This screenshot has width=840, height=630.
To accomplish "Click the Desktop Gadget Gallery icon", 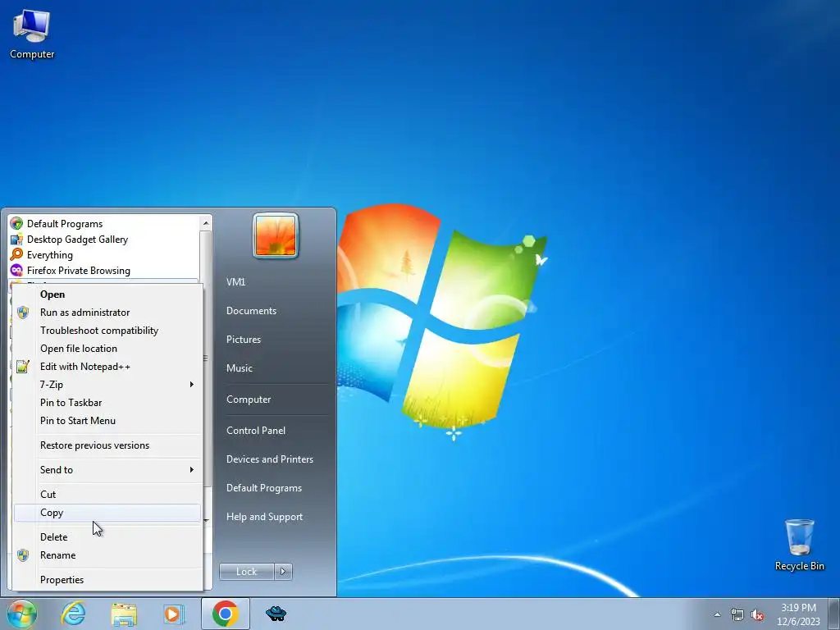I will tap(16, 239).
